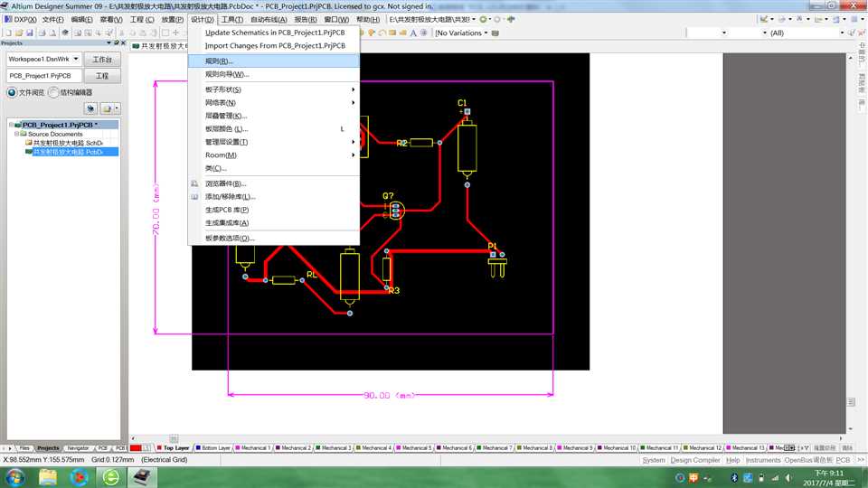Expand 网络表(N) submenu
This screenshot has width=868, height=488.
[x=274, y=103]
